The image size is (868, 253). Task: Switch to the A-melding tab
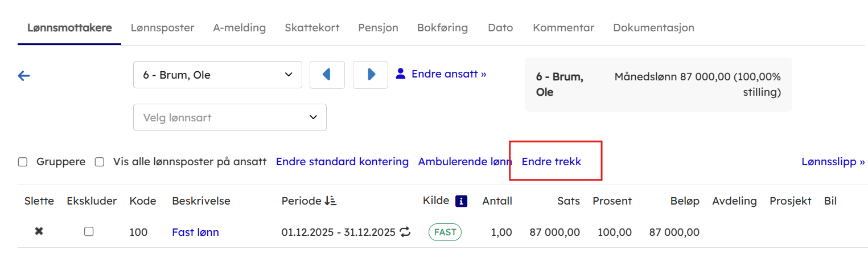coord(239,28)
